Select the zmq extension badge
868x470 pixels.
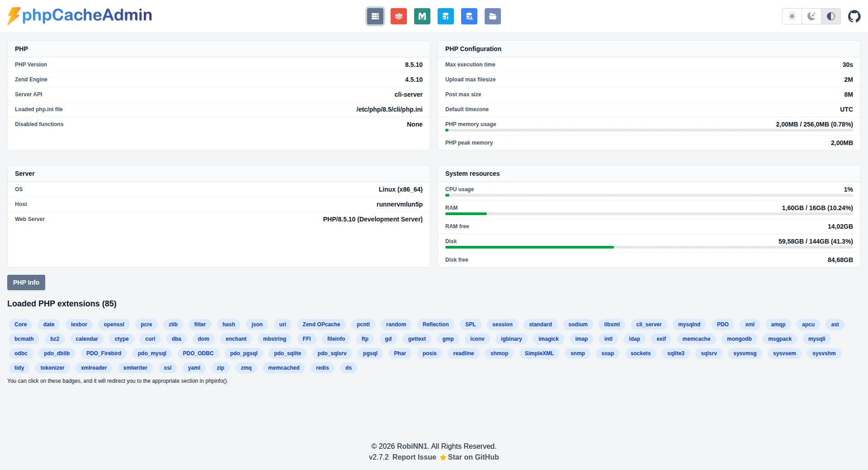click(246, 368)
